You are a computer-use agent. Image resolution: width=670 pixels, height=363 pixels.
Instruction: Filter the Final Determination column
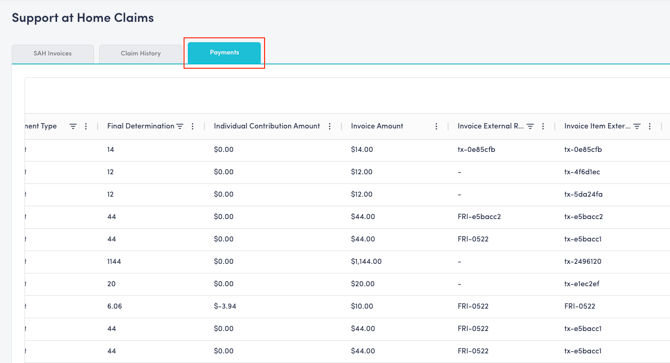(180, 126)
